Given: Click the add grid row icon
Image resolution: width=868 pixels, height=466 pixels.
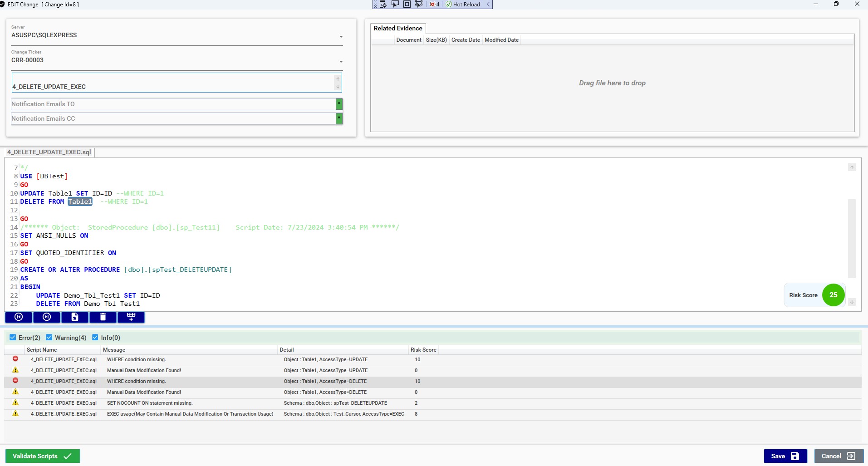Looking at the screenshot, I should [x=131, y=317].
